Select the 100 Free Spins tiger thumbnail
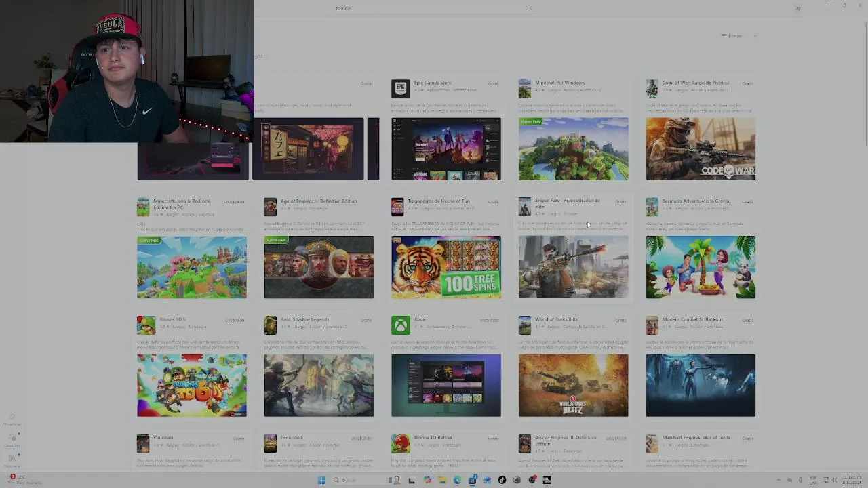This screenshot has width=868, height=488. click(446, 267)
